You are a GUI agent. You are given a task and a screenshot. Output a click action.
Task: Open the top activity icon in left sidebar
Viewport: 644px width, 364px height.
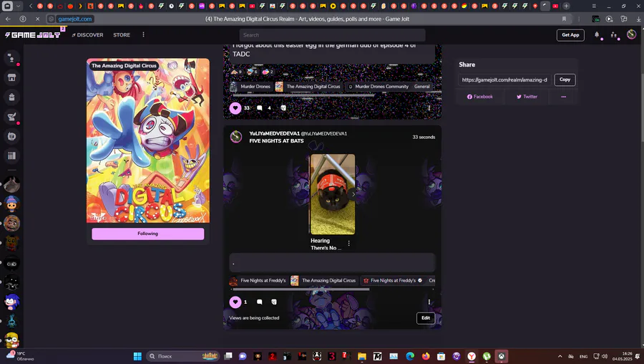coord(11,58)
